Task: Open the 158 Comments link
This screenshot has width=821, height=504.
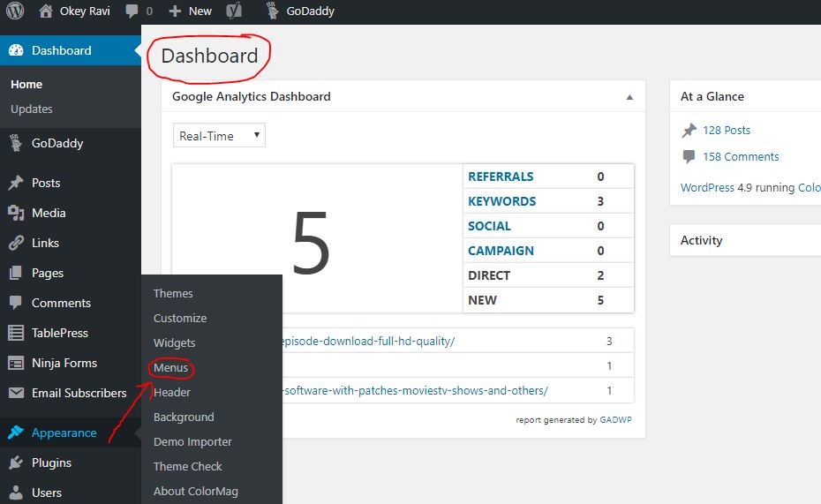Action: tap(741, 156)
